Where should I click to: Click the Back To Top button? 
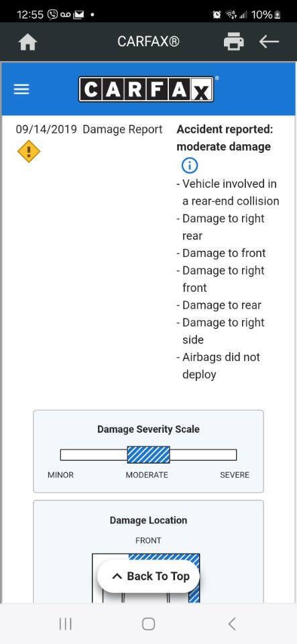149,576
